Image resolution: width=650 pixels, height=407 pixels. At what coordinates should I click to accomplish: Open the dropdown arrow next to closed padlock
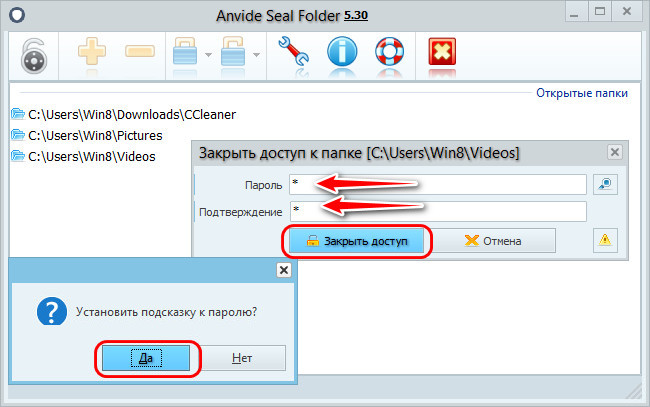(x=209, y=55)
